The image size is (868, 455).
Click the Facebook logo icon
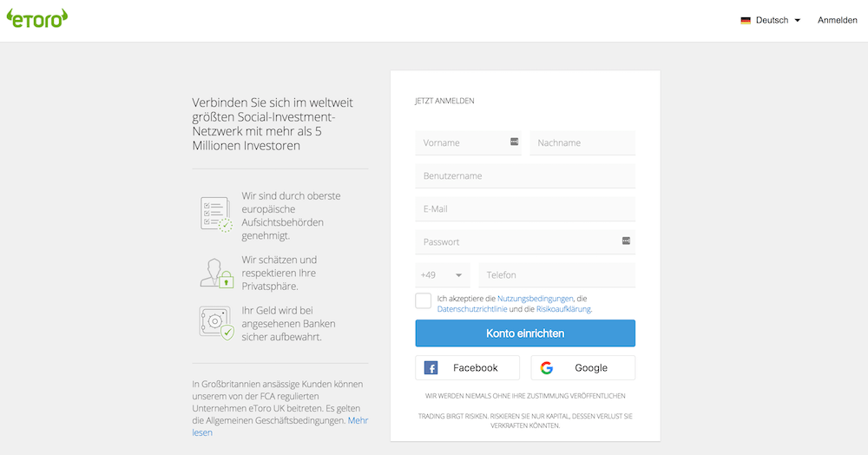[x=431, y=367]
